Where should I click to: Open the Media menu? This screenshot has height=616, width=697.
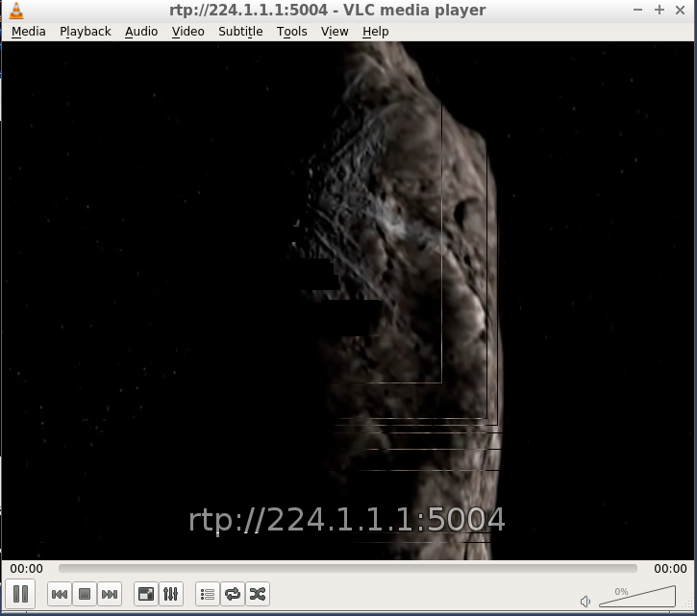click(29, 32)
